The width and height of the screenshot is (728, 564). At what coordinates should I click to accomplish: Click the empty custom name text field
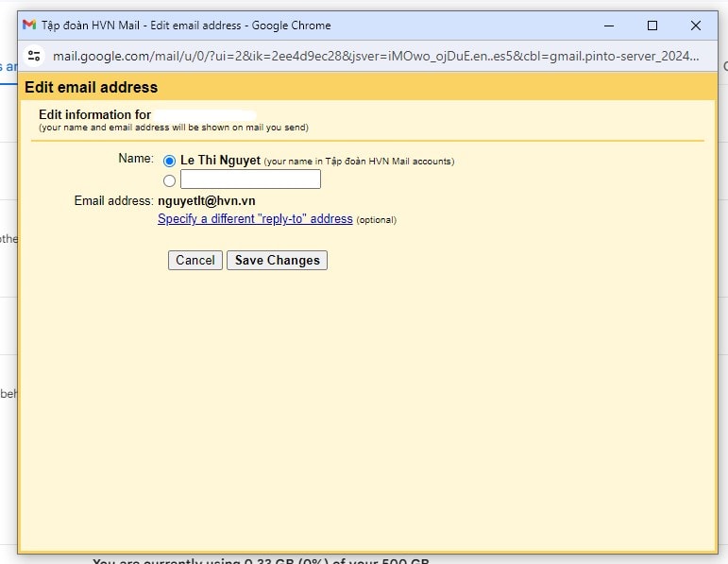point(250,179)
